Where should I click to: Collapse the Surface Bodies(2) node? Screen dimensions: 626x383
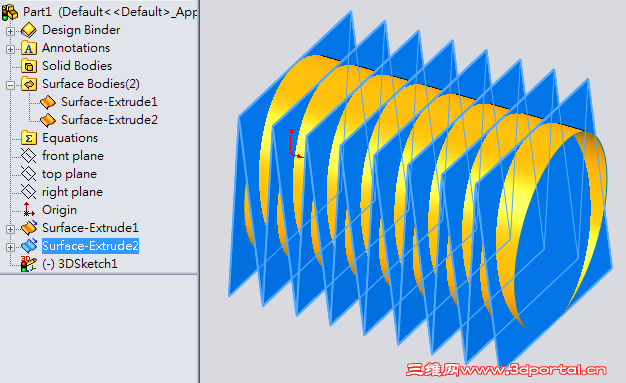10,85
